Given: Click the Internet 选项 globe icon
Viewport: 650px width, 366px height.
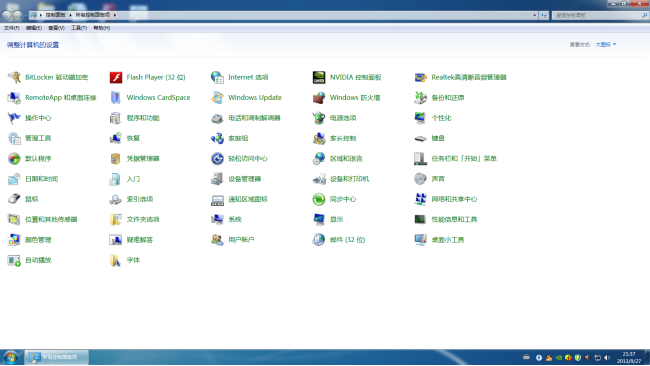Looking at the screenshot, I should click(217, 77).
